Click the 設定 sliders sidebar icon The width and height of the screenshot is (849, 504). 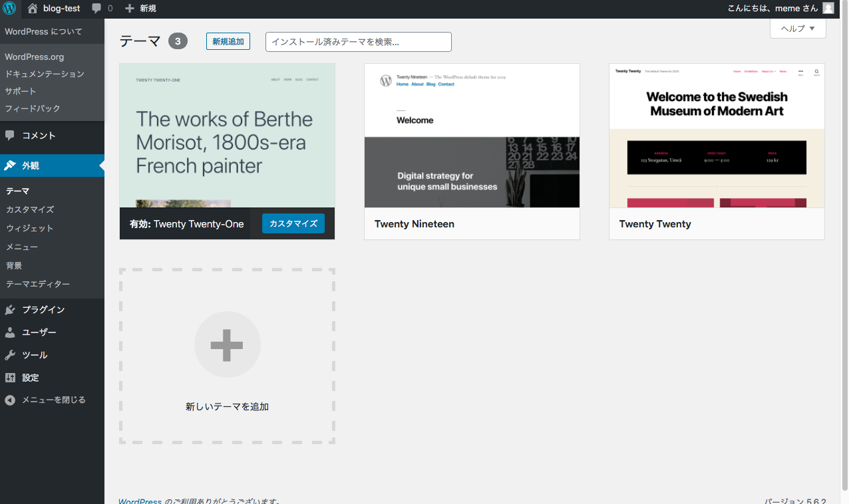[10, 378]
